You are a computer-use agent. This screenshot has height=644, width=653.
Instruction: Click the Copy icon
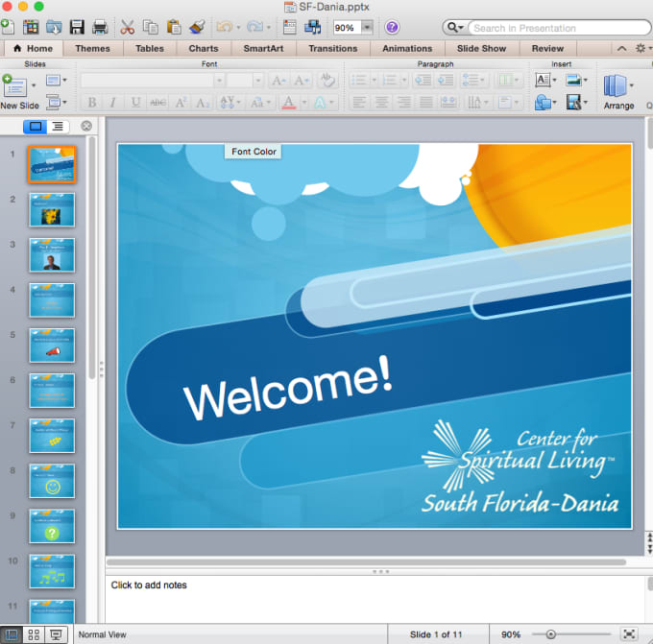(x=151, y=27)
